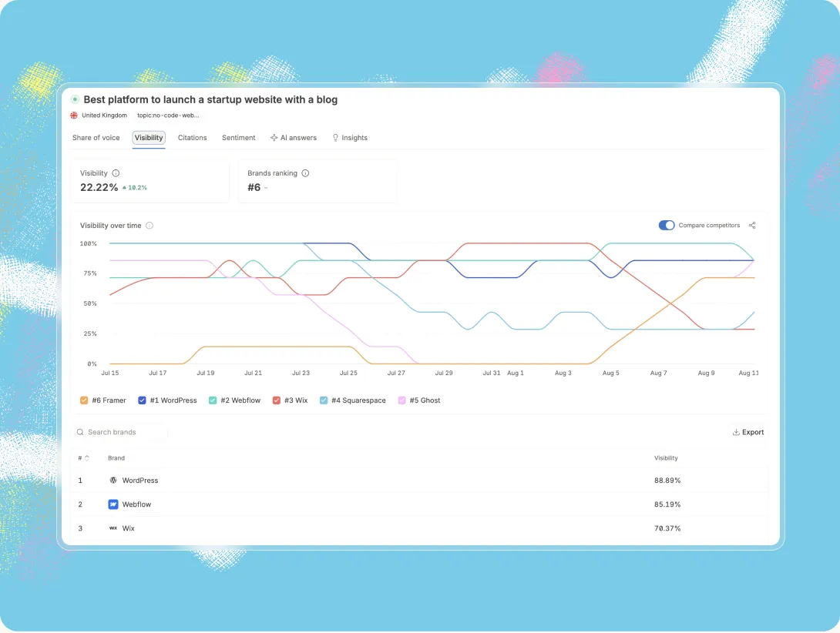Click the 85.19% Webflow visibility cell
This screenshot has height=633, width=840.
(x=667, y=504)
